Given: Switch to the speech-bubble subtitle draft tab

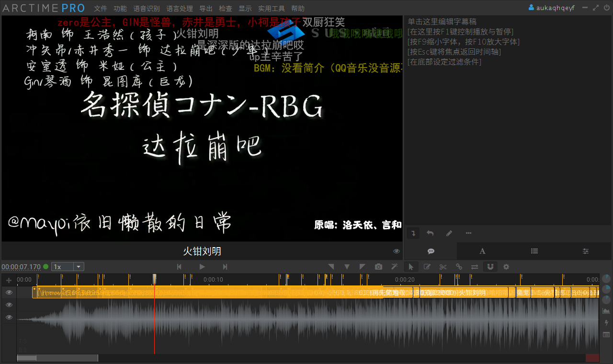Looking at the screenshot, I should (x=431, y=251).
